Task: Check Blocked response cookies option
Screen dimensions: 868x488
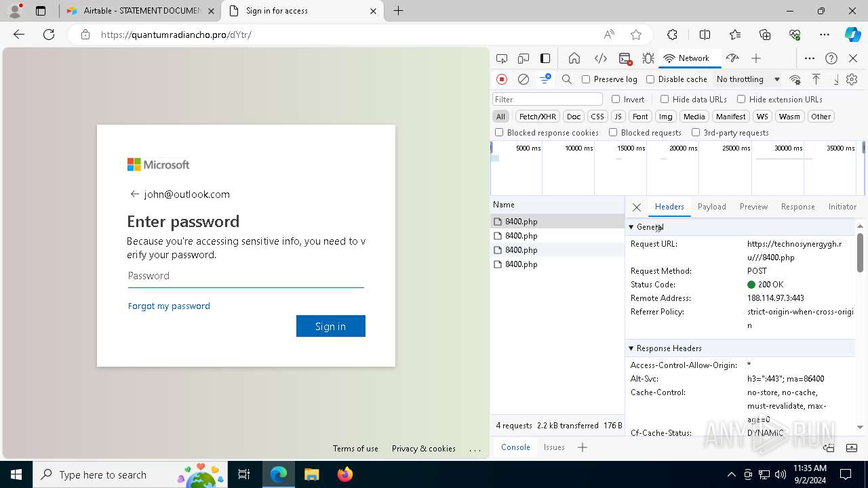Action: (x=499, y=133)
